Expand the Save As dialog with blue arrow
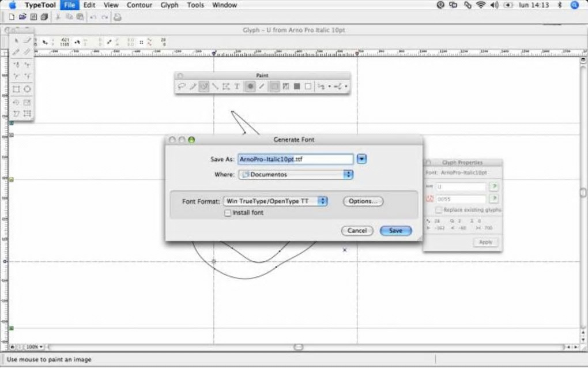 [x=361, y=159]
